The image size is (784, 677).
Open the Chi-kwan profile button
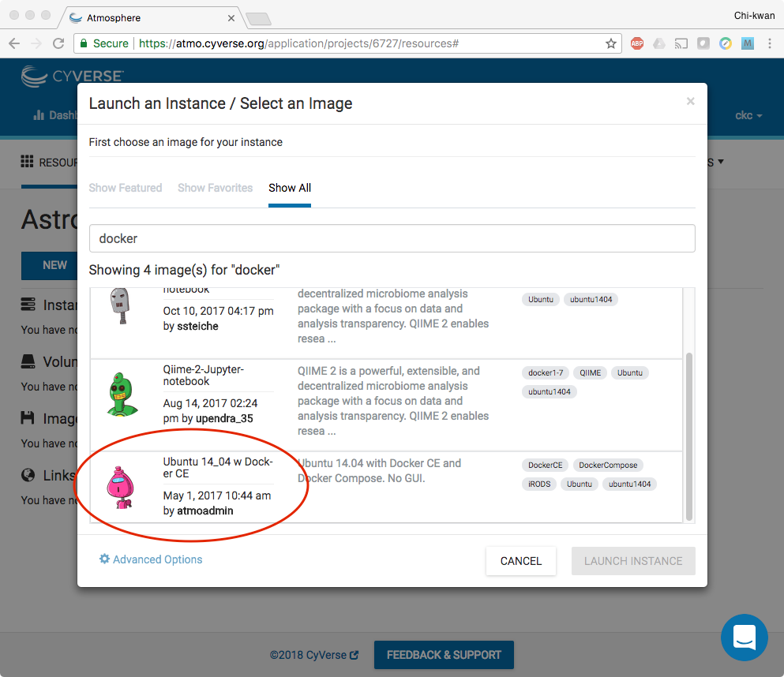(x=754, y=16)
